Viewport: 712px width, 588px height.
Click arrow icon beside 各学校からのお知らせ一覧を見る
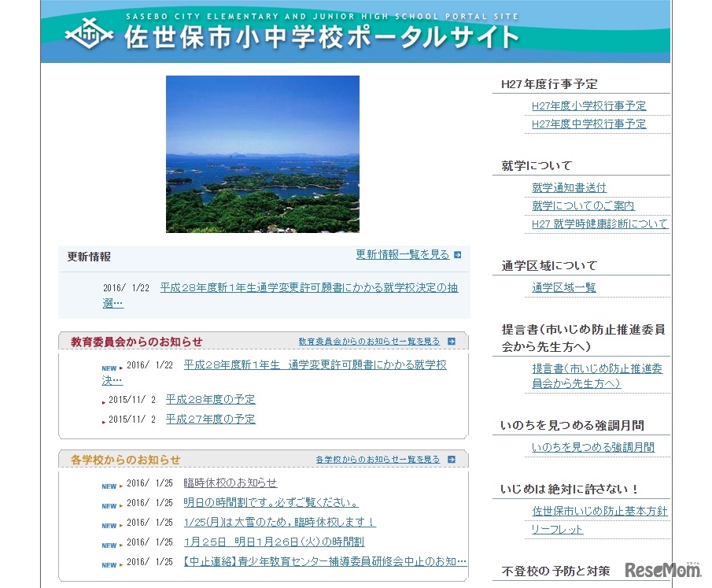(x=452, y=460)
